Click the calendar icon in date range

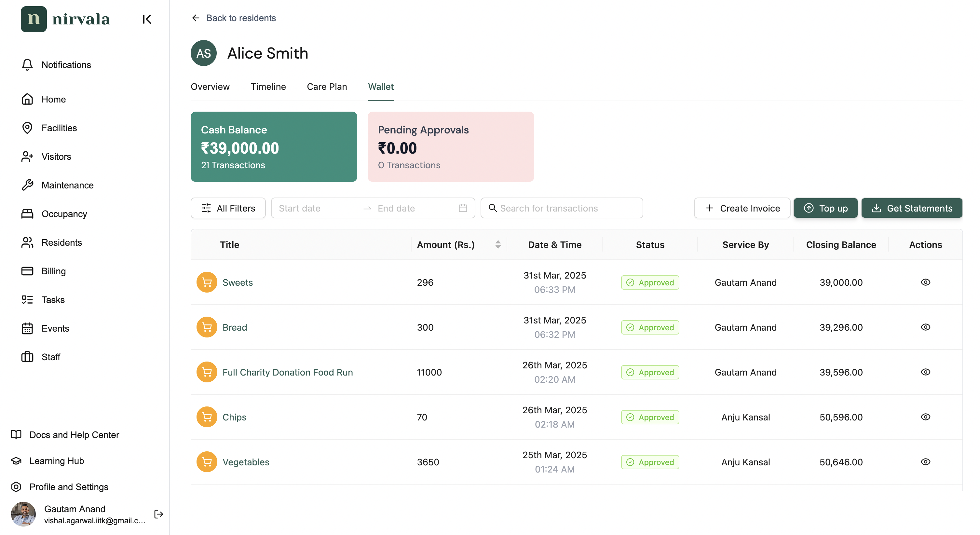[x=463, y=208]
